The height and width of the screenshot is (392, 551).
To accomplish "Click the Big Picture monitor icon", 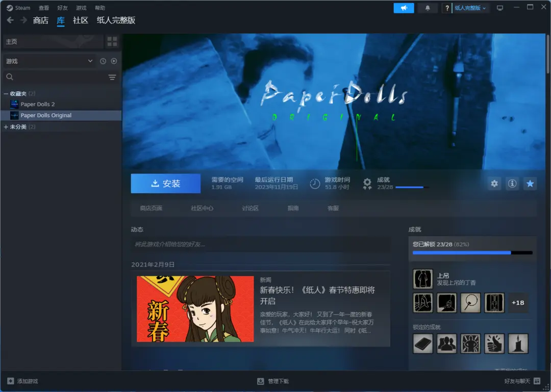I will pyautogui.click(x=499, y=8).
